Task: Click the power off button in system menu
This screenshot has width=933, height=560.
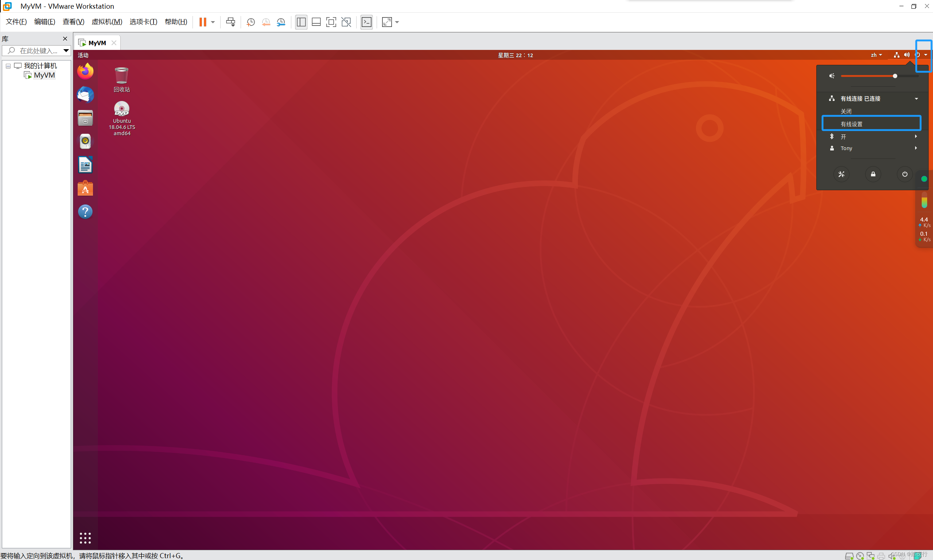Action: [x=905, y=174]
